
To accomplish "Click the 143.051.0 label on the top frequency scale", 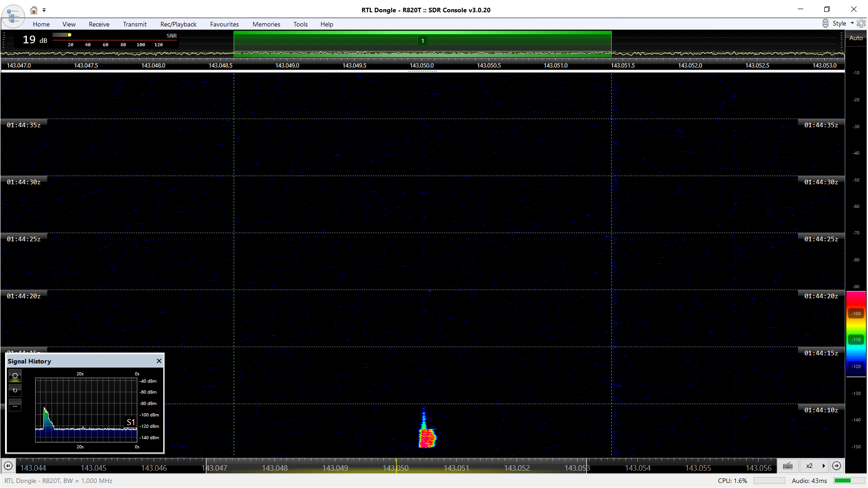I will pyautogui.click(x=556, y=66).
